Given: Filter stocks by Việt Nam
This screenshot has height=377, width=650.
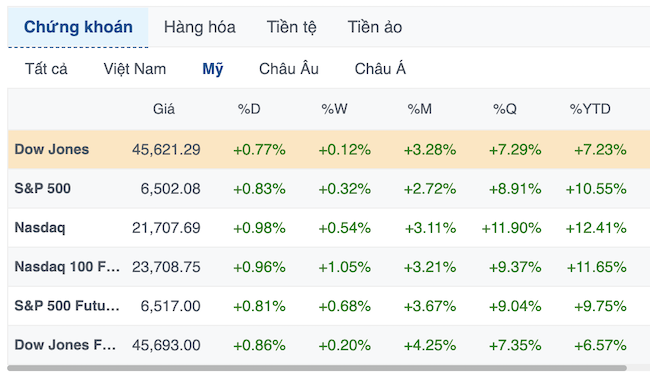Looking at the screenshot, I should pos(135,69).
